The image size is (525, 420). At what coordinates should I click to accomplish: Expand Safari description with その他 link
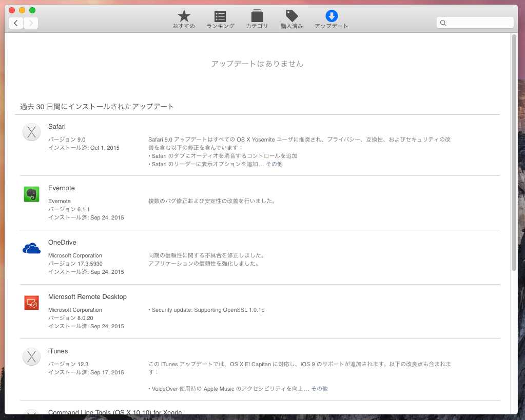click(x=274, y=164)
